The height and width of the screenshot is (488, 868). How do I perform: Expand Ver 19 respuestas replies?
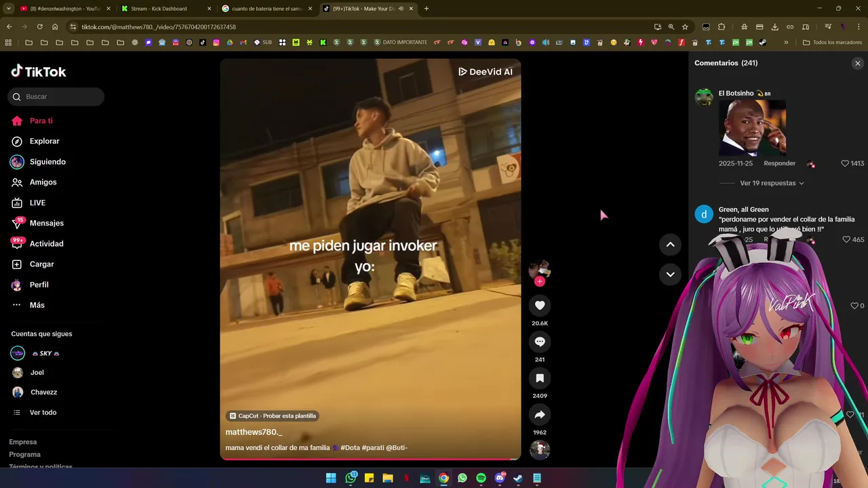tap(772, 183)
